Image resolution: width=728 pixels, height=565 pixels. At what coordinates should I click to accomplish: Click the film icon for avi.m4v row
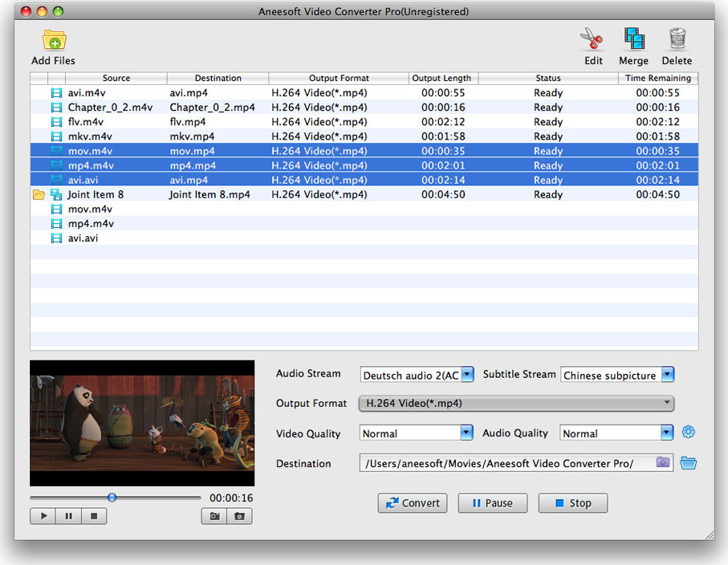point(56,93)
